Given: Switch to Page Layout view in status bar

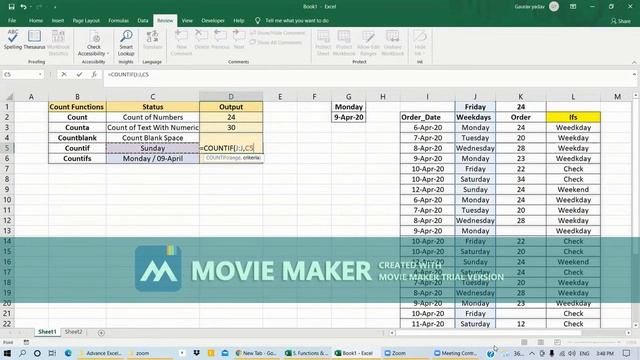Looking at the screenshot, I should click(x=541, y=342).
